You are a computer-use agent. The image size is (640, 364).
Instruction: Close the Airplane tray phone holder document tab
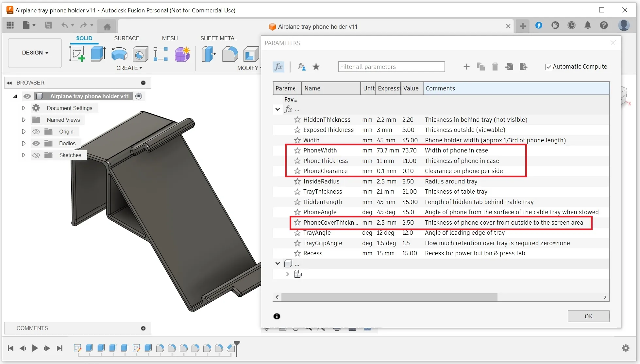(x=508, y=26)
